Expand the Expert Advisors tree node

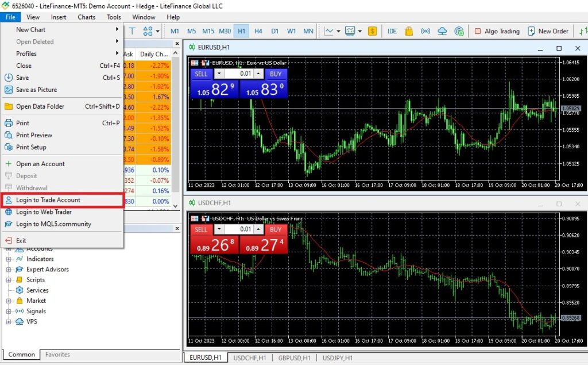[9, 270]
